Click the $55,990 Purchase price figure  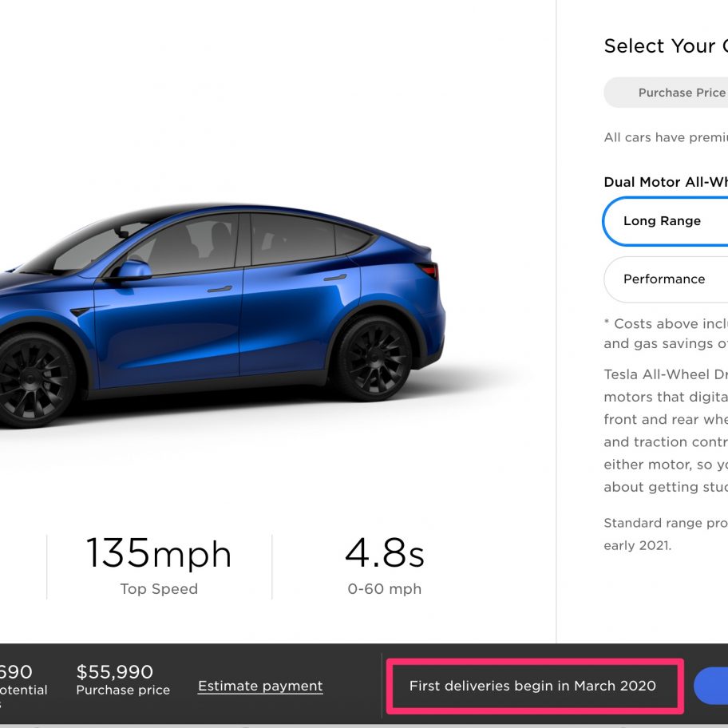(123, 680)
